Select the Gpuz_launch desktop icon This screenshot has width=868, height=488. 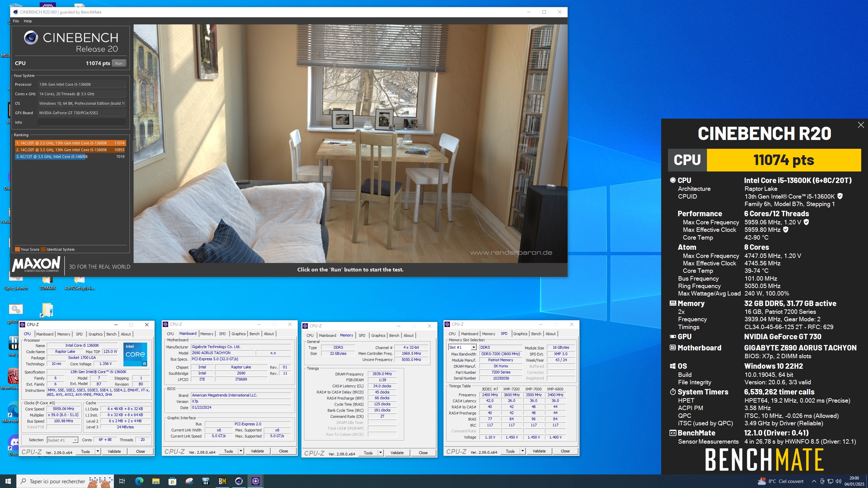pyautogui.click(x=16, y=282)
